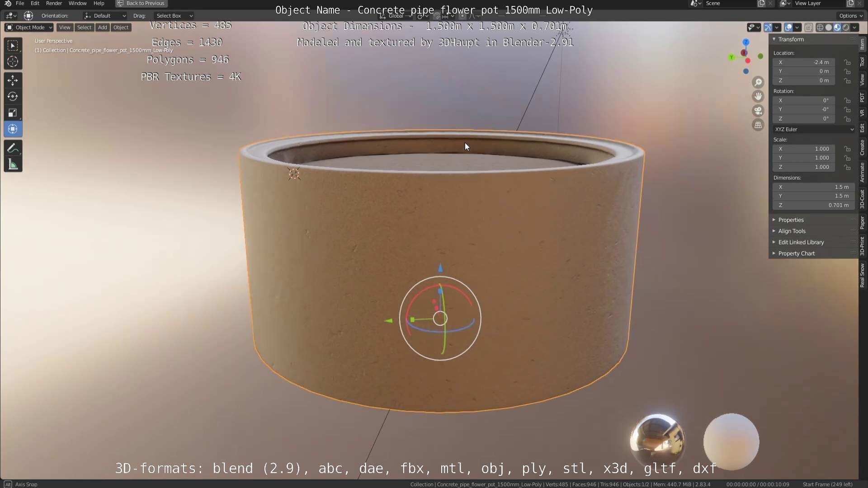Image resolution: width=868 pixels, height=488 pixels.
Task: Click the green Y axis on navigation gizmo
Action: coord(731,57)
